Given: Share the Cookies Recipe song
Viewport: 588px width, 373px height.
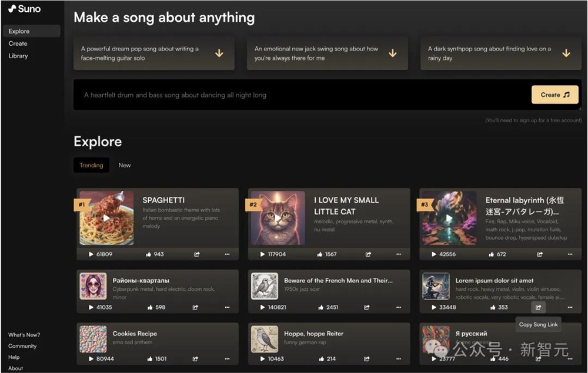Looking at the screenshot, I should click(x=196, y=358).
